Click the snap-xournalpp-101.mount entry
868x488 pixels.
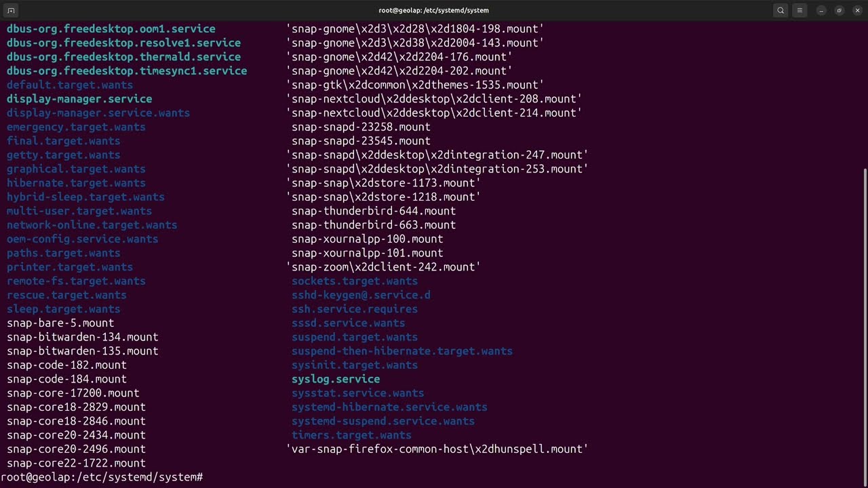367,253
